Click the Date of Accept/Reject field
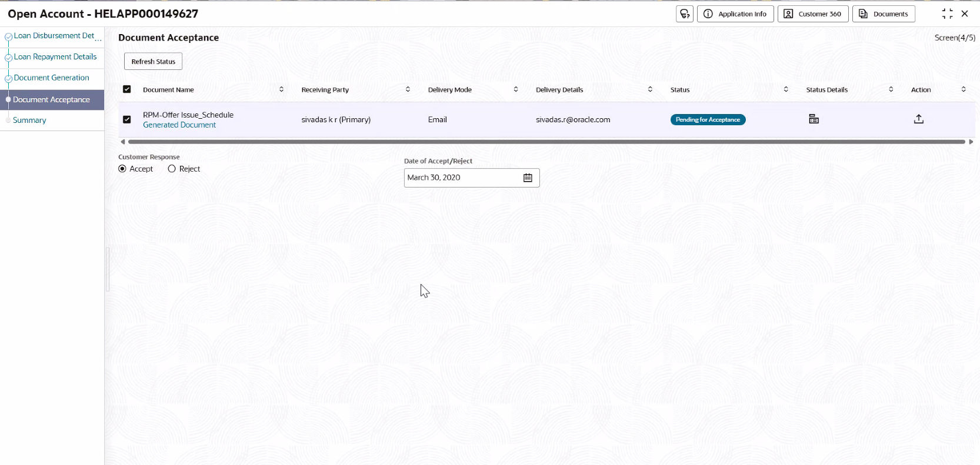Screen dimensions: 980x465 (x=472, y=178)
